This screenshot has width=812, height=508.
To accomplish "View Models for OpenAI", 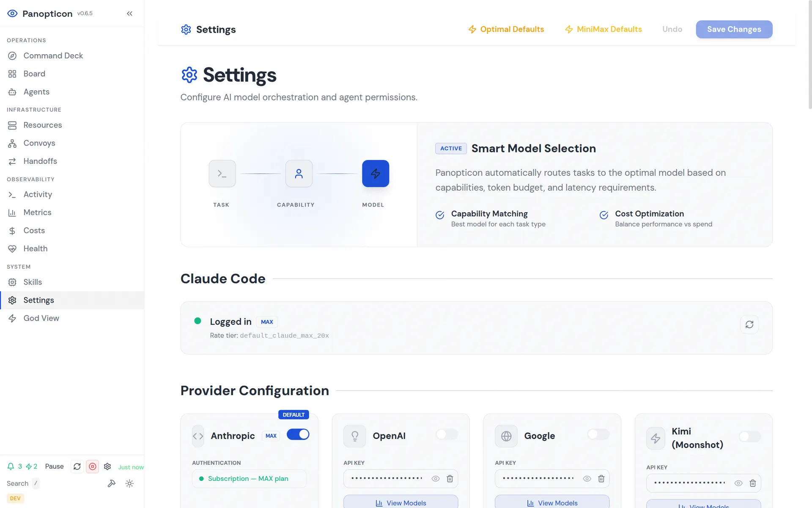I will click(401, 502).
